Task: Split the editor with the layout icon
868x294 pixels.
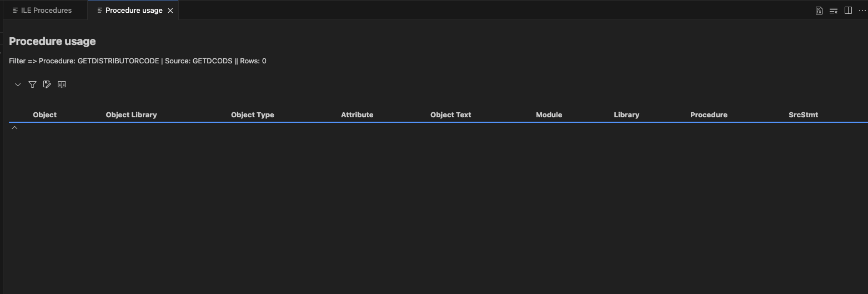Action: (x=848, y=11)
